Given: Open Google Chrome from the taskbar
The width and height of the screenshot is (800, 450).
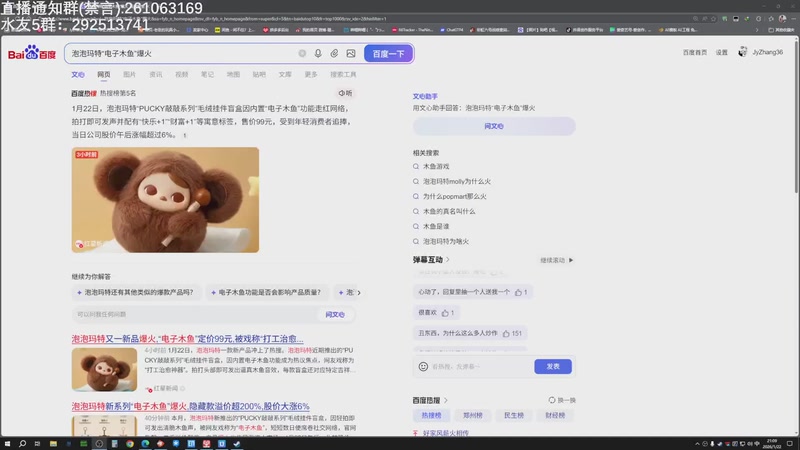Looking at the screenshot, I should [130, 444].
